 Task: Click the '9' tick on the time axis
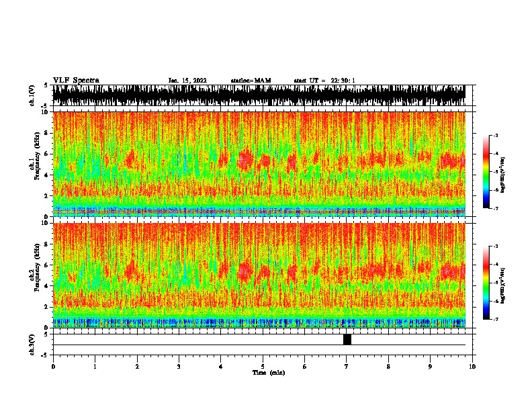point(430,367)
